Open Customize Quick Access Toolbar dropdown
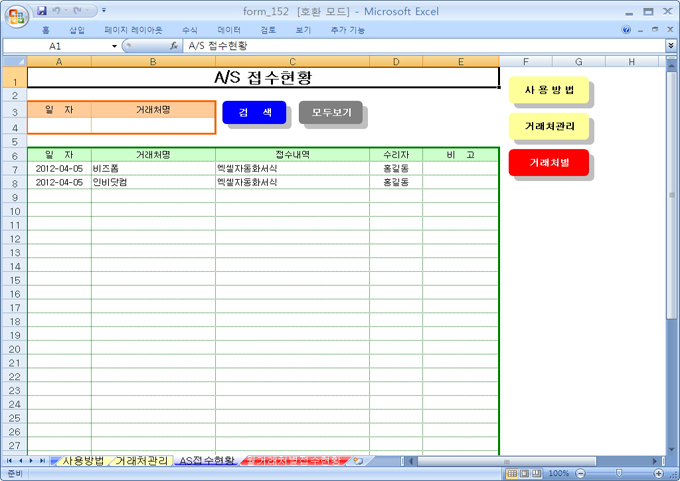This screenshot has width=680, height=481. coord(103,11)
